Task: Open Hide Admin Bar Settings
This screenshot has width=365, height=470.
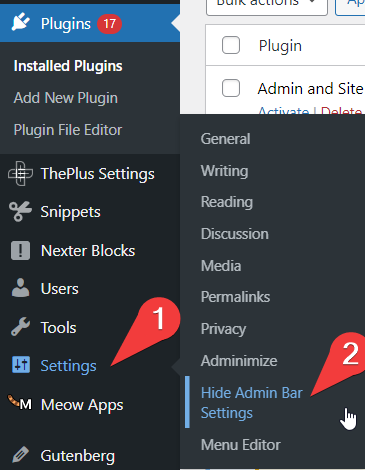Action: (252, 403)
